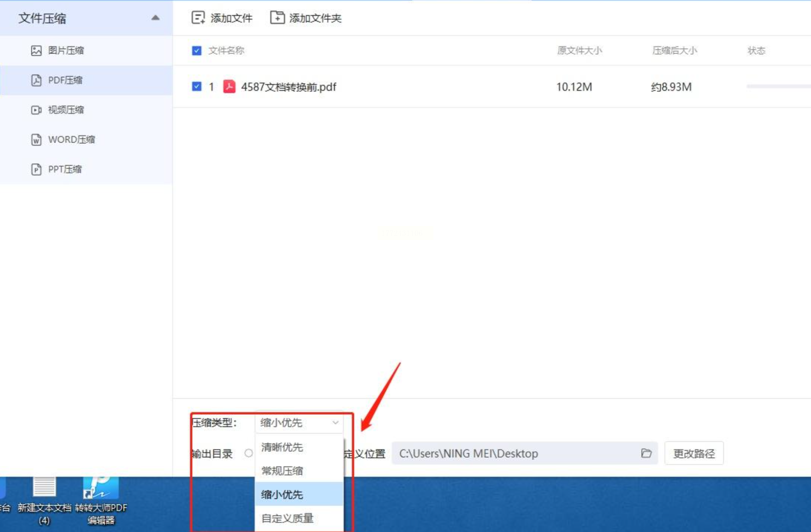Click the PPT compression icon

(x=36, y=169)
